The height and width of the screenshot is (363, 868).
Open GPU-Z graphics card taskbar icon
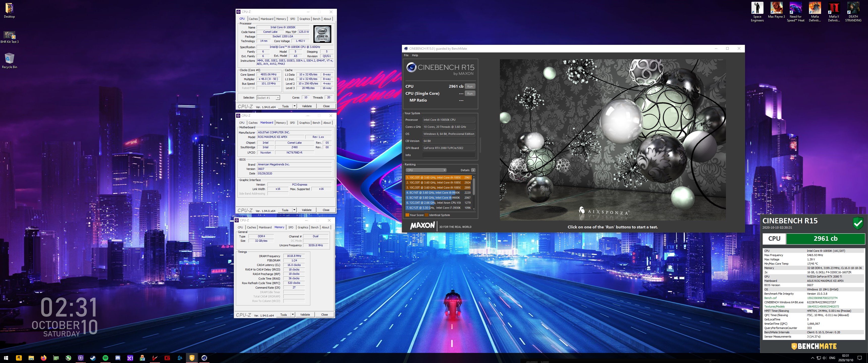tap(56, 358)
